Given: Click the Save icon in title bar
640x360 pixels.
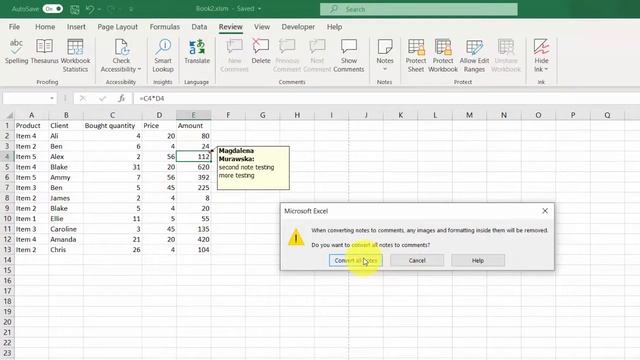Looking at the screenshot, I should click(75, 9).
